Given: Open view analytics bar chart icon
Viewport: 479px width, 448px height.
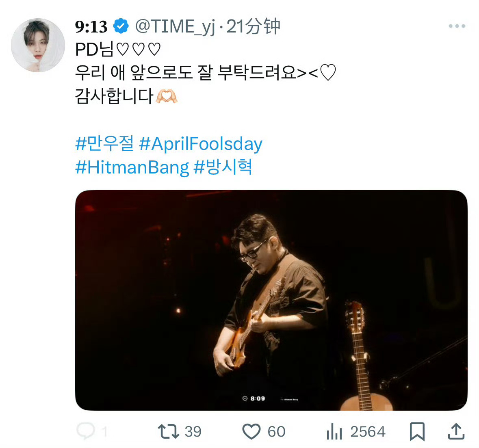Looking at the screenshot, I should click(334, 431).
